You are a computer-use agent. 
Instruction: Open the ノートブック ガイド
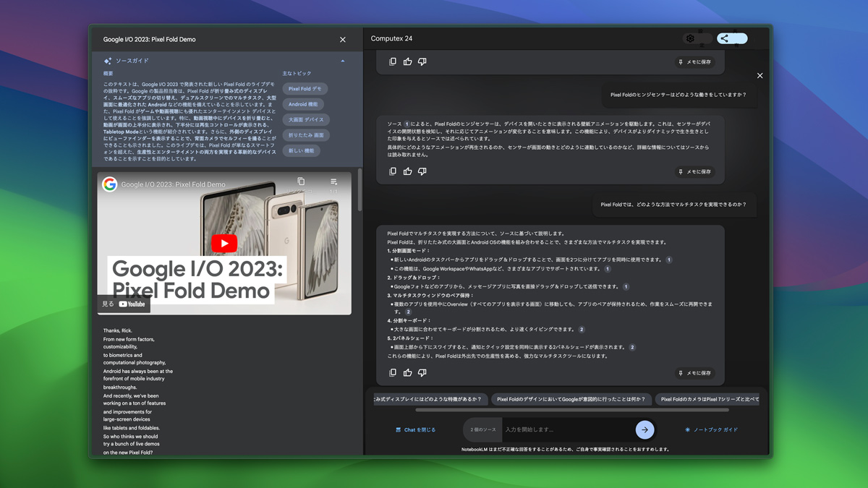712,429
